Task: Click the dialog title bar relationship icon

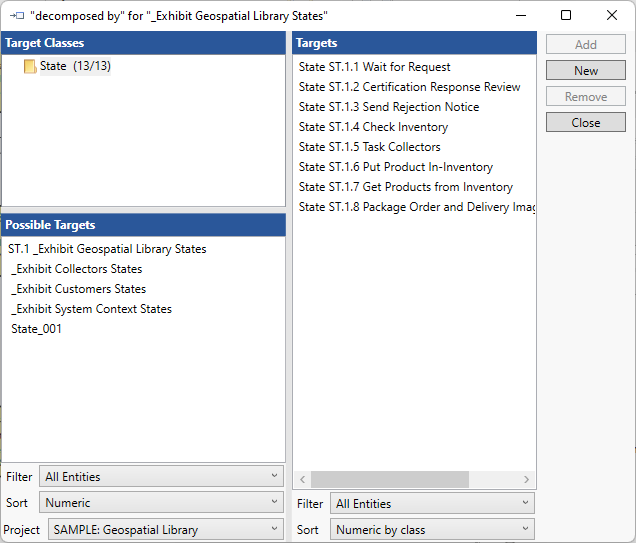Action: (16, 16)
